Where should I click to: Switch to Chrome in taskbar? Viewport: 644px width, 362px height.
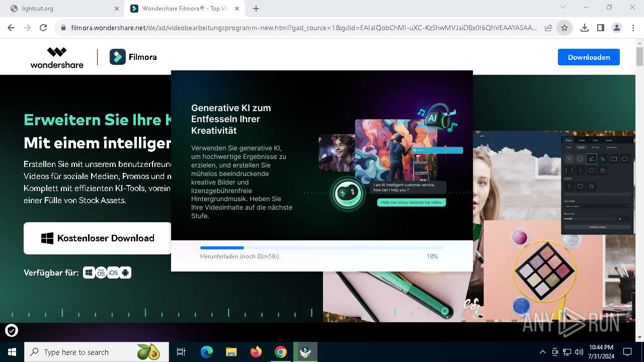pyautogui.click(x=280, y=352)
